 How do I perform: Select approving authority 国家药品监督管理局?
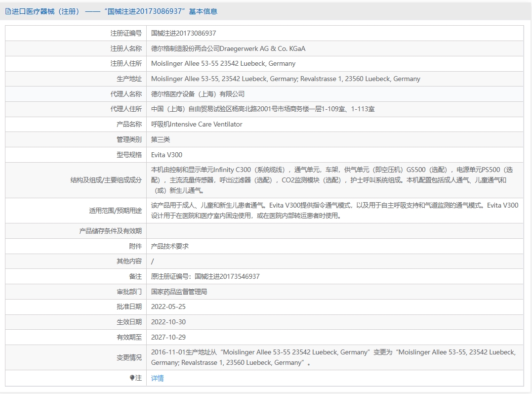click(x=179, y=292)
